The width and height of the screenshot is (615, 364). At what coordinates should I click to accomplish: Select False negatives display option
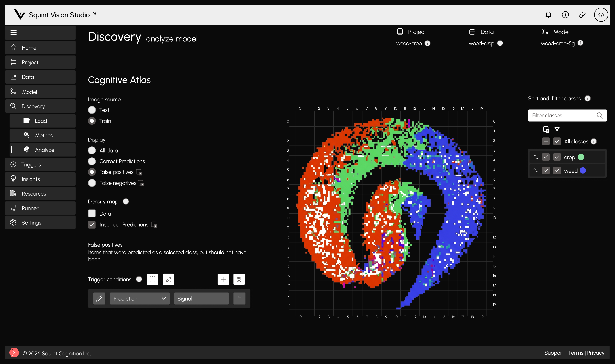click(x=92, y=183)
